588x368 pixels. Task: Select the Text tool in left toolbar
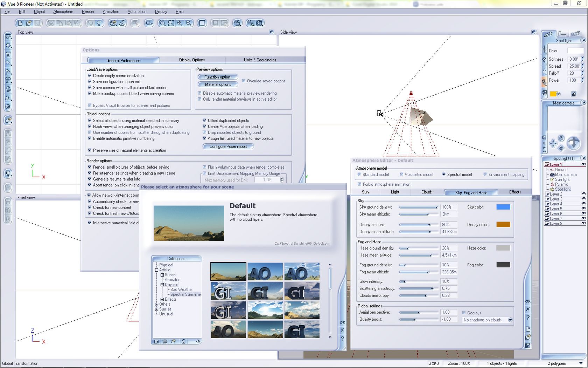click(8, 54)
